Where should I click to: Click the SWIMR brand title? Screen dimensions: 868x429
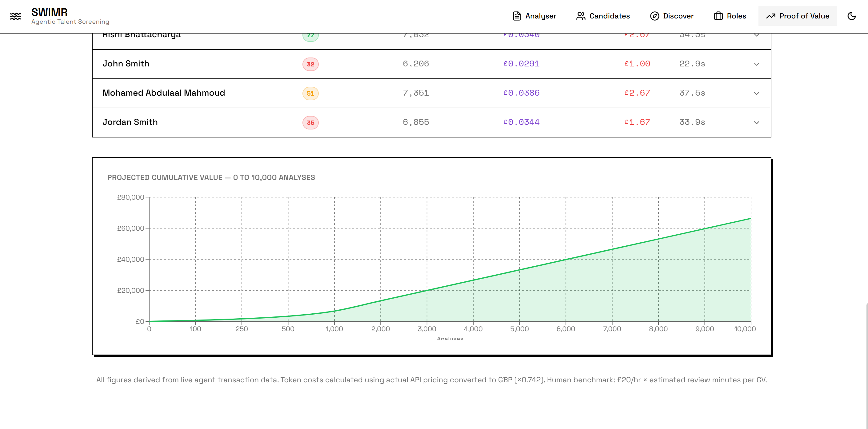pyautogui.click(x=50, y=12)
